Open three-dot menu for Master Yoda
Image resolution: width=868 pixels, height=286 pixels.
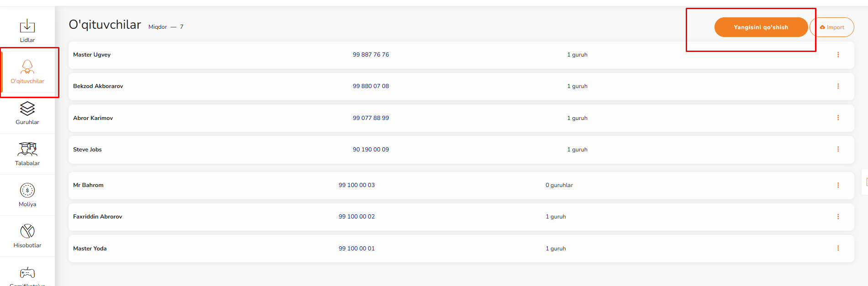(x=838, y=248)
